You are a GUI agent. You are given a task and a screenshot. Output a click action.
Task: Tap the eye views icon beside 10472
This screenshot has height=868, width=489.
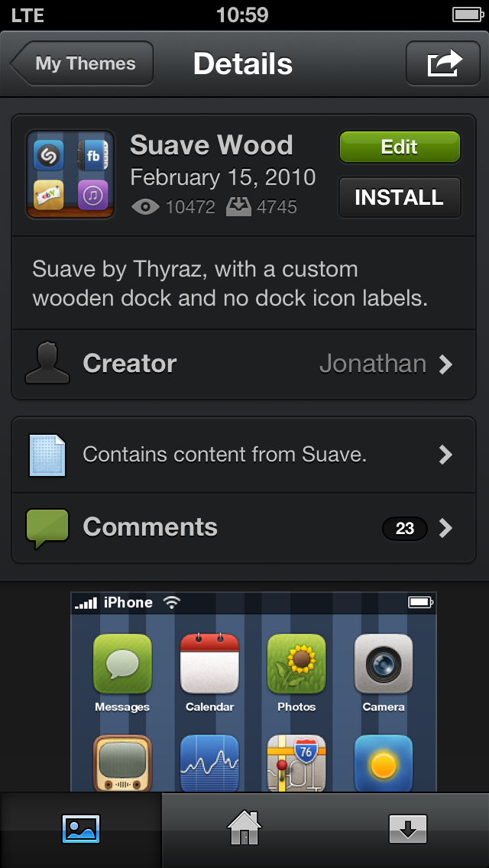click(x=146, y=207)
